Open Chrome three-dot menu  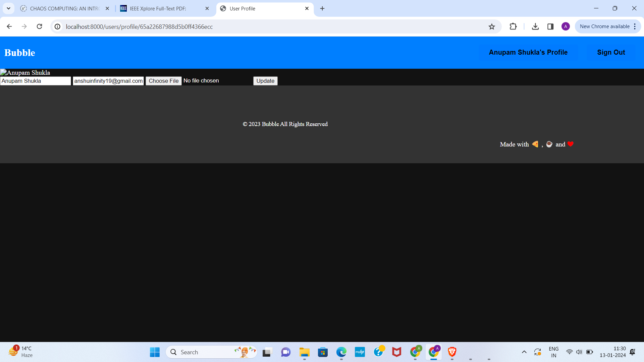pyautogui.click(x=635, y=26)
